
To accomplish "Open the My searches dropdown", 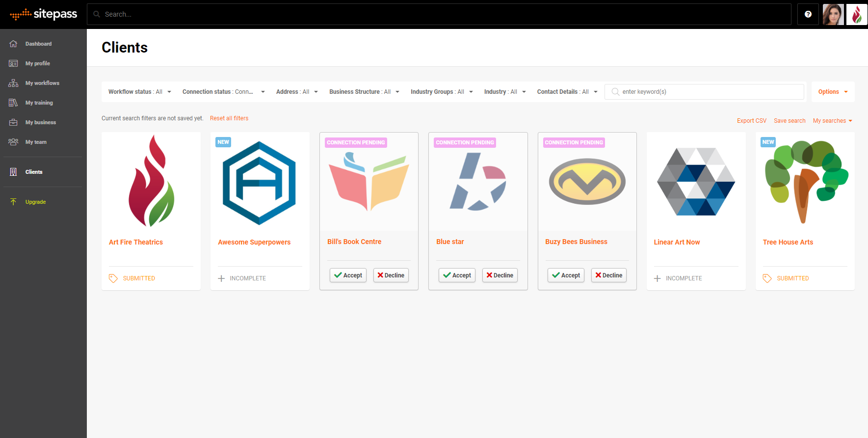I will click(x=833, y=121).
